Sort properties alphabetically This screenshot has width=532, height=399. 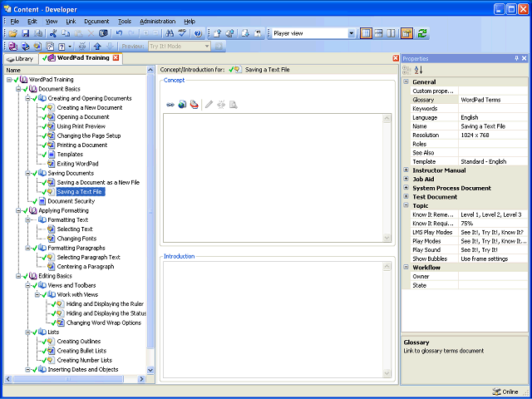click(419, 70)
